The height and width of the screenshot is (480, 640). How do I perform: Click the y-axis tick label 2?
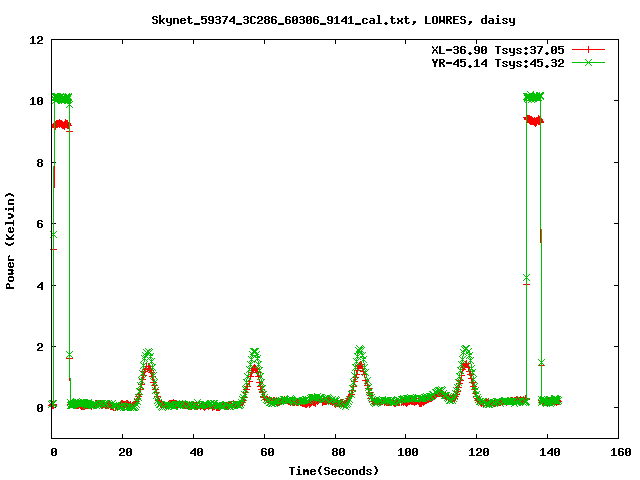click(40, 347)
